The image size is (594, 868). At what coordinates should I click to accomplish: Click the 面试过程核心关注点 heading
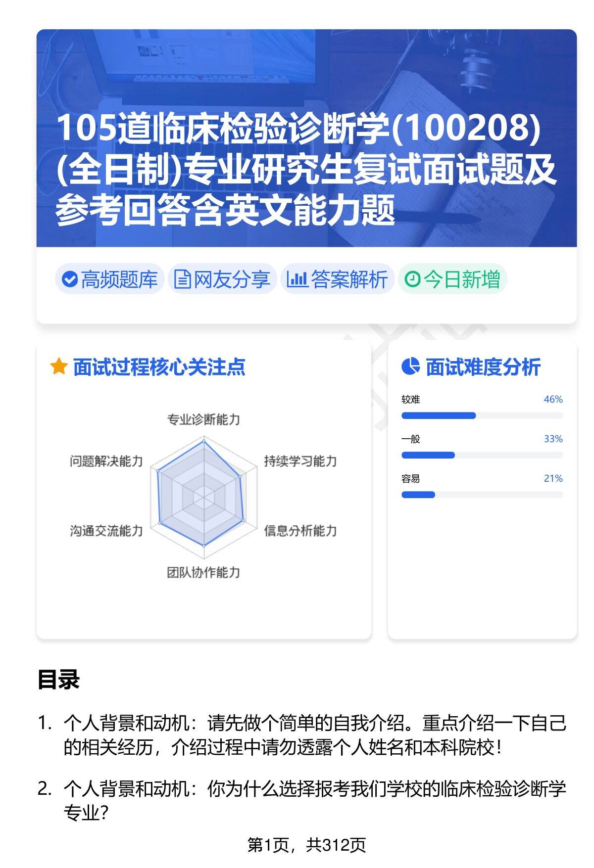pos(159,367)
